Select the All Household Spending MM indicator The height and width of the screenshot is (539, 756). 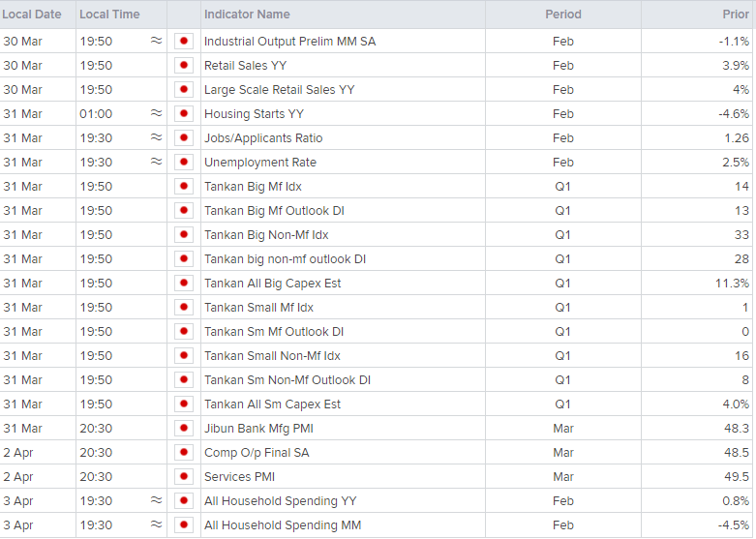tap(283, 525)
